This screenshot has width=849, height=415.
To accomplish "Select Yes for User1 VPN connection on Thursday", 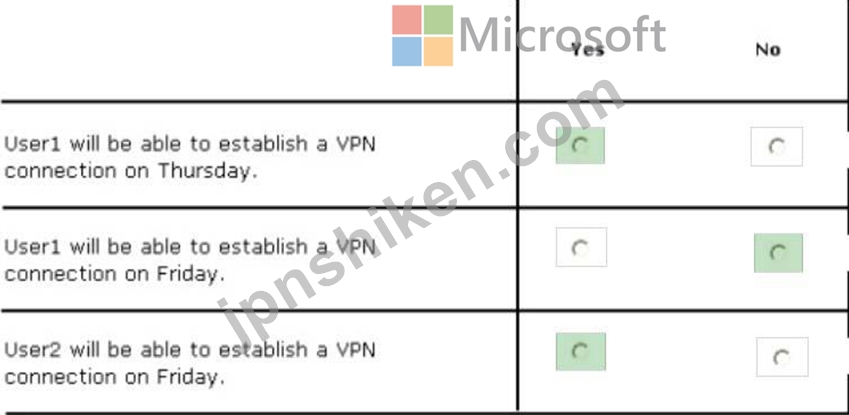I will pos(580,146).
